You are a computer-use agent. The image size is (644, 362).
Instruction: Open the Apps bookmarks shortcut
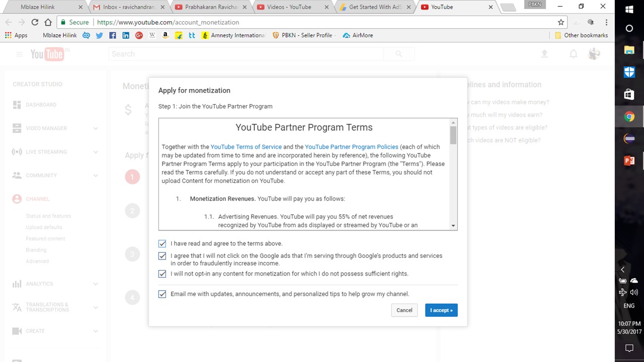16,35
